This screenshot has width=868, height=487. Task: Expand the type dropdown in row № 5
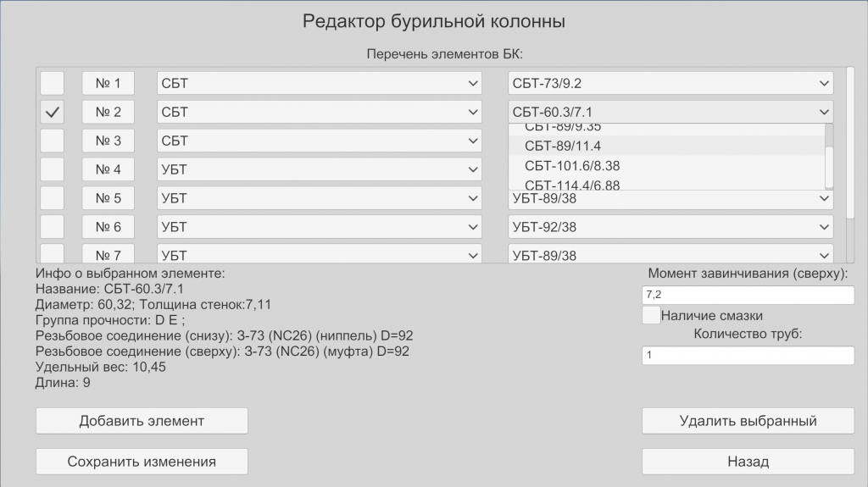tap(319, 198)
